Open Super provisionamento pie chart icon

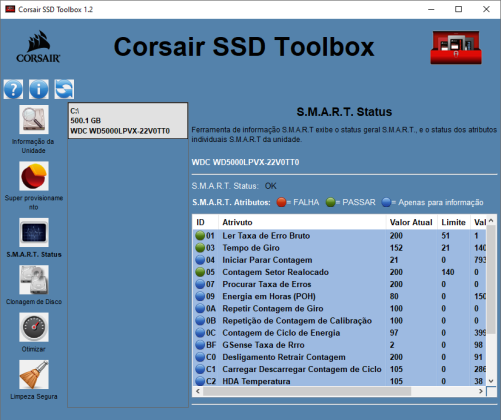pyautogui.click(x=34, y=176)
